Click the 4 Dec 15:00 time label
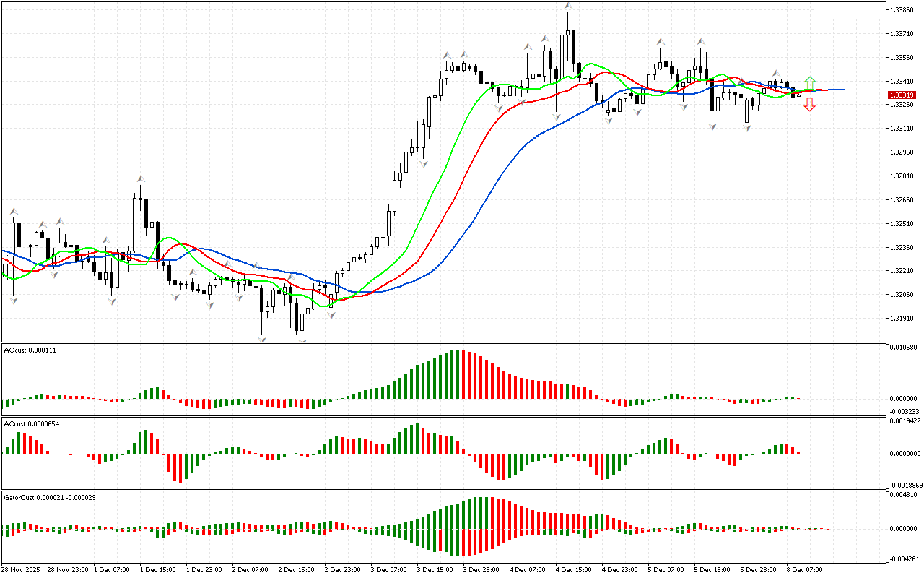The width and height of the screenshot is (924, 578). (572, 569)
